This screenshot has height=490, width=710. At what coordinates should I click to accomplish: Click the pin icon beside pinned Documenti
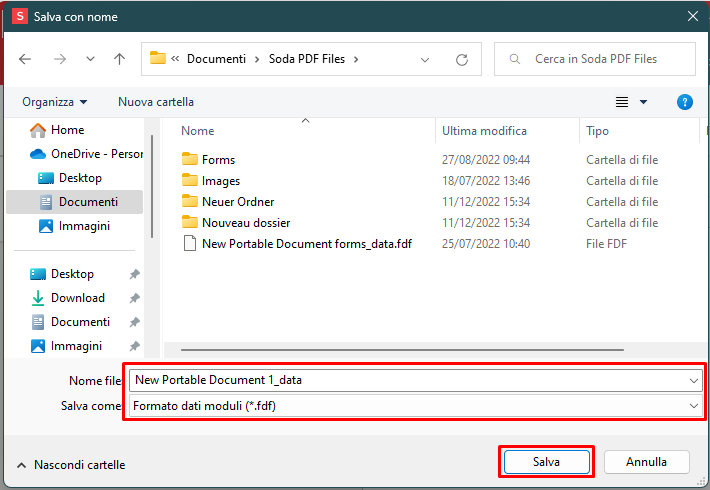pyautogui.click(x=134, y=322)
